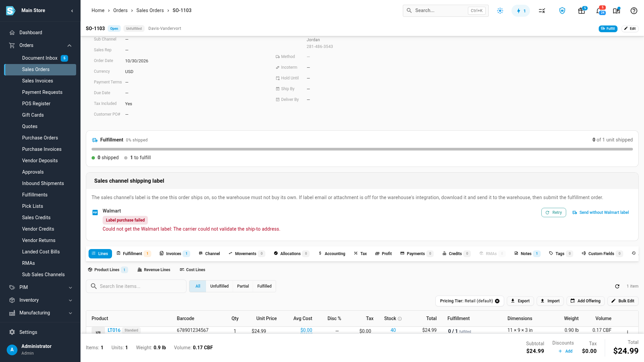Refresh the line items list

pos(617,286)
